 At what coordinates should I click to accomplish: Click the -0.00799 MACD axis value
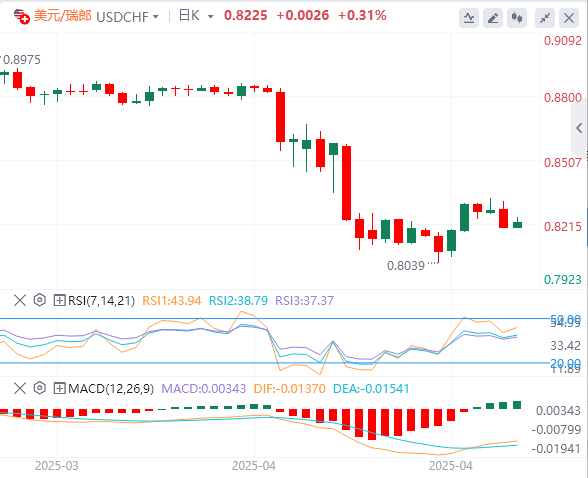coord(556,430)
